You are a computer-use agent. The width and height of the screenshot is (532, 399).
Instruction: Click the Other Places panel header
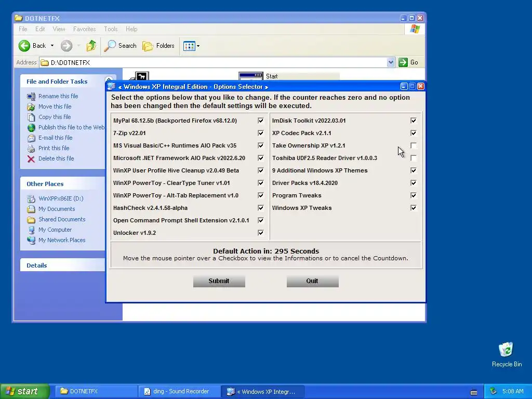tap(63, 184)
